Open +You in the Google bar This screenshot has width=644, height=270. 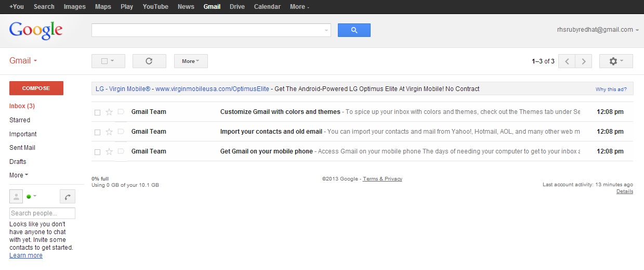(17, 7)
